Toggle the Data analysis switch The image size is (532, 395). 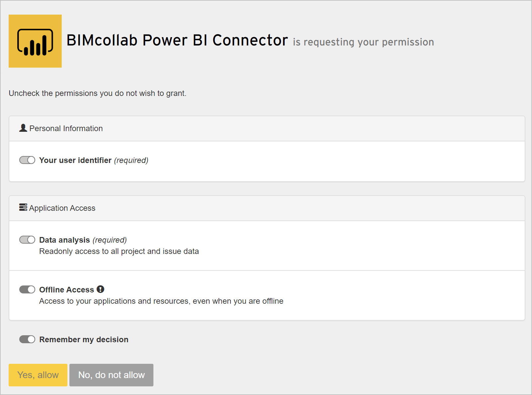[27, 240]
